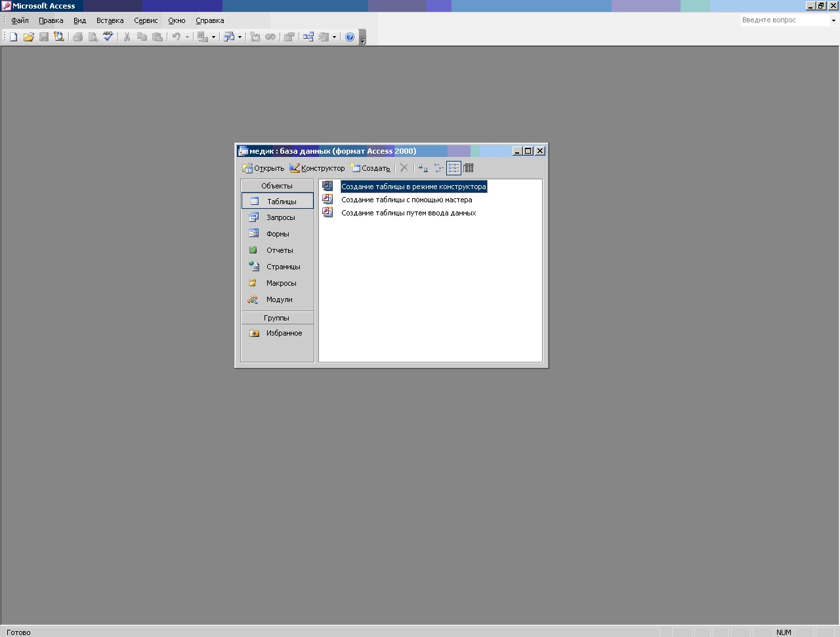Click the Cut scissors icon
Viewport: 840px width, 637px height.
tap(127, 37)
